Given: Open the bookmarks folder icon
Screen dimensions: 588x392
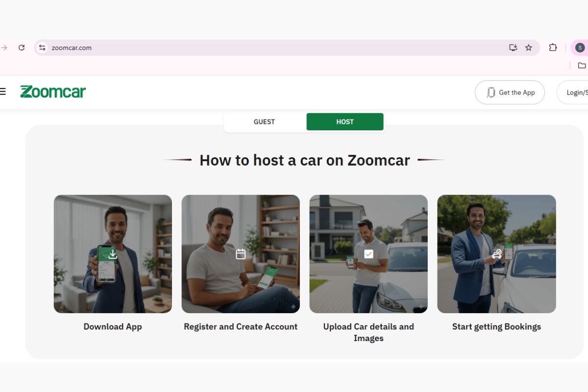Looking at the screenshot, I should point(581,65).
